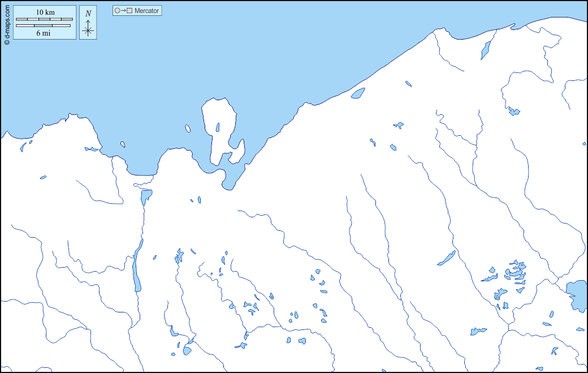Click the kilometer scale bar
Screen dimensions: 588x373
click(x=44, y=19)
